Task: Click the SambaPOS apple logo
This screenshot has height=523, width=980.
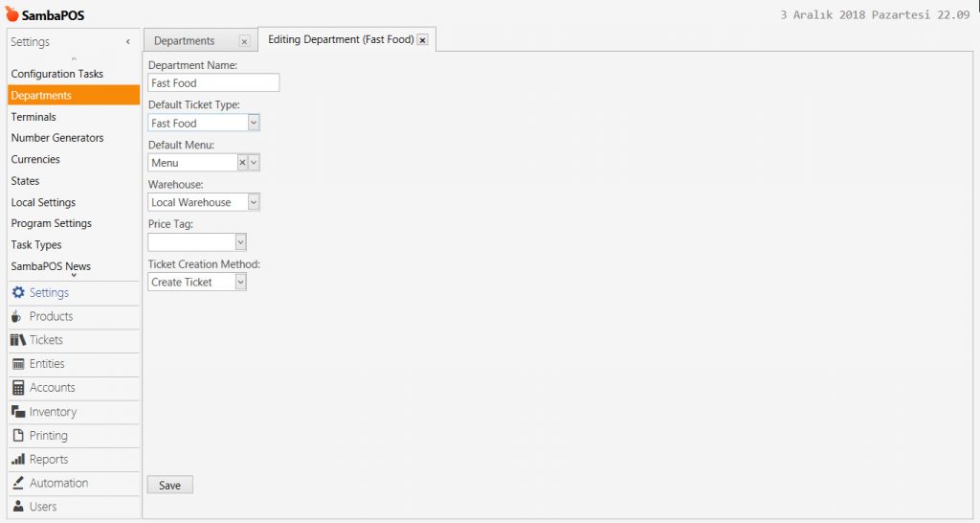Action: (x=11, y=13)
